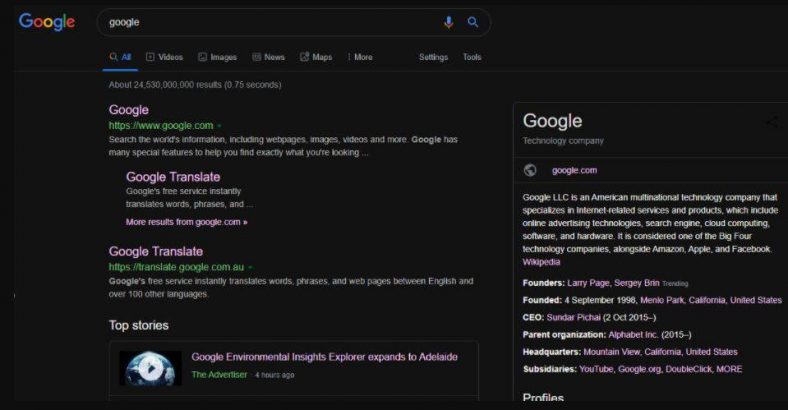This screenshot has height=410, width=788.
Task: Open DoubleClick subsidiary link
Action: [x=689, y=369]
